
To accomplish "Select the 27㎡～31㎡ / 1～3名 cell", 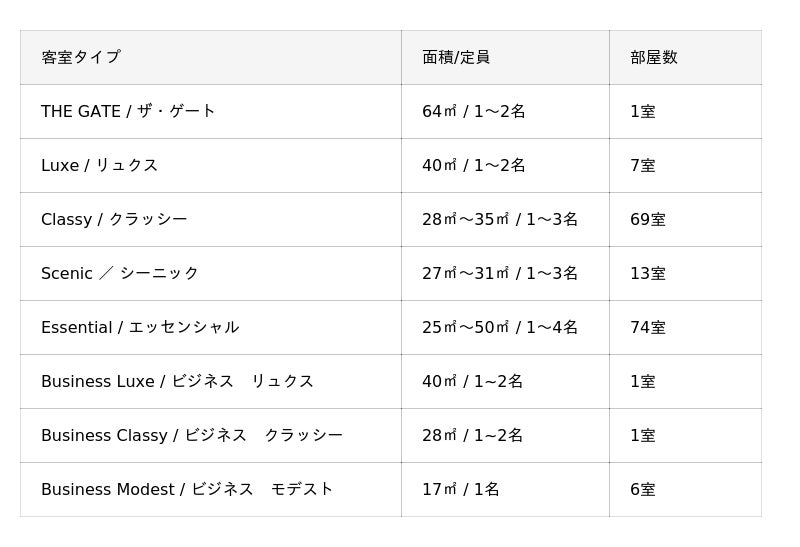I will pos(500,273).
